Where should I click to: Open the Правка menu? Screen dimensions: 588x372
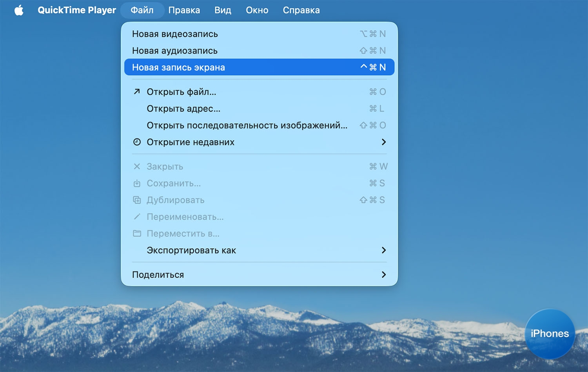click(x=184, y=10)
